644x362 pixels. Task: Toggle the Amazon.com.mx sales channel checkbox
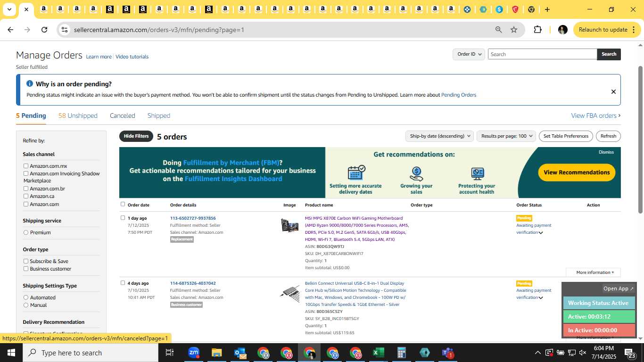tap(26, 166)
